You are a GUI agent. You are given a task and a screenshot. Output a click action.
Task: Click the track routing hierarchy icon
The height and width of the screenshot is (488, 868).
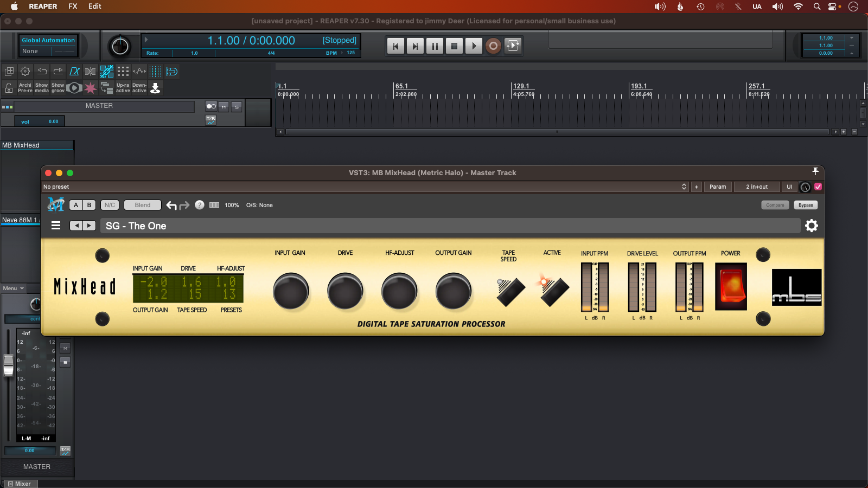click(x=107, y=88)
